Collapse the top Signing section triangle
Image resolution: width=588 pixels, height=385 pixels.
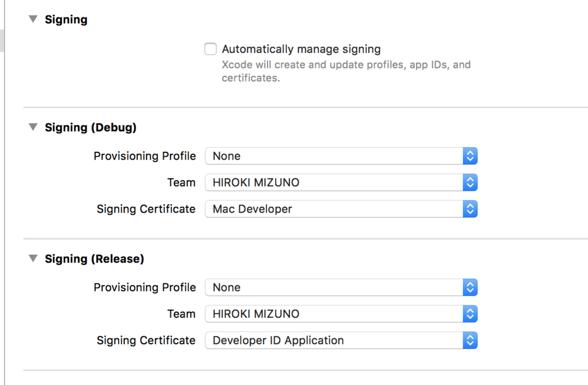click(33, 20)
